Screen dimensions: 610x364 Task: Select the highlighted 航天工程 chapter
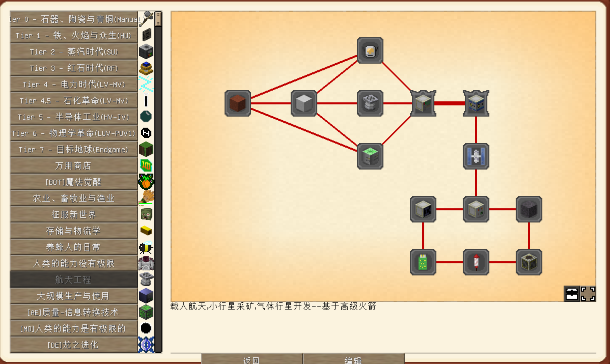coord(74,279)
